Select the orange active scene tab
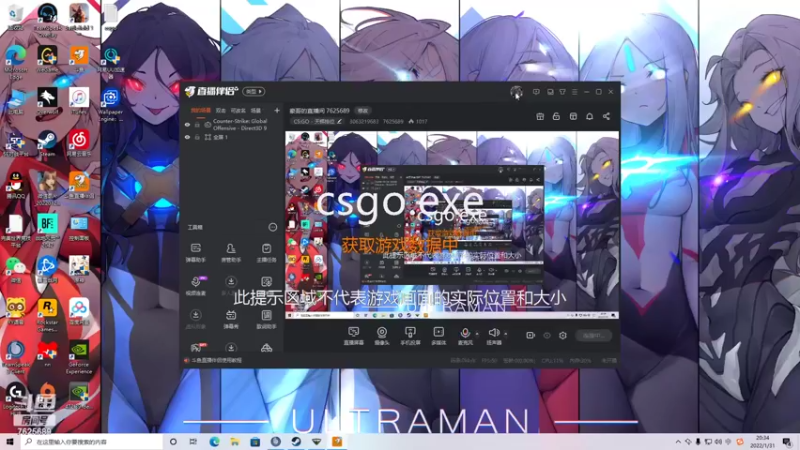 point(201,110)
